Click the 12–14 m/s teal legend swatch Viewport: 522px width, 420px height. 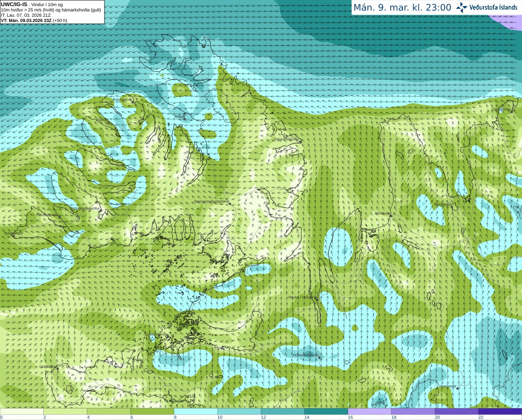coord(283,411)
